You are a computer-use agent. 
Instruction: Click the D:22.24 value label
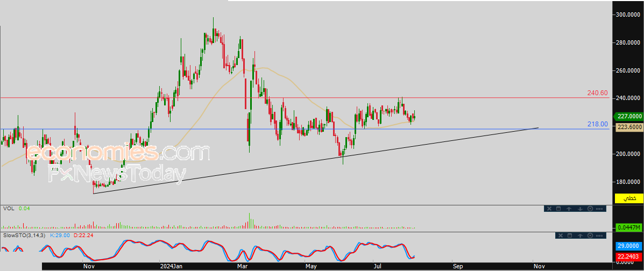(x=84, y=236)
